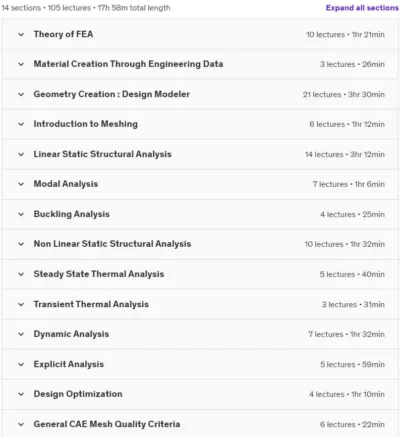
Task: Select the Explicit Analysis section title
Action: pyautogui.click(x=69, y=364)
